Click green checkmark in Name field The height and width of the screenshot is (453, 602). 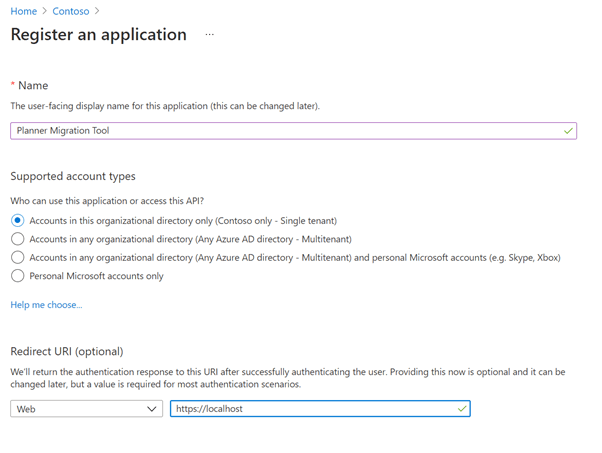pos(568,131)
